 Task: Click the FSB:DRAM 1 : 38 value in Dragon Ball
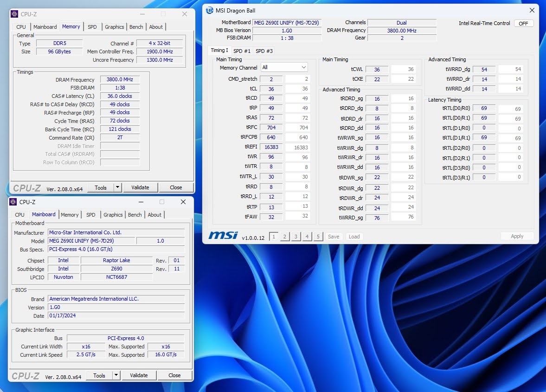[x=287, y=38]
